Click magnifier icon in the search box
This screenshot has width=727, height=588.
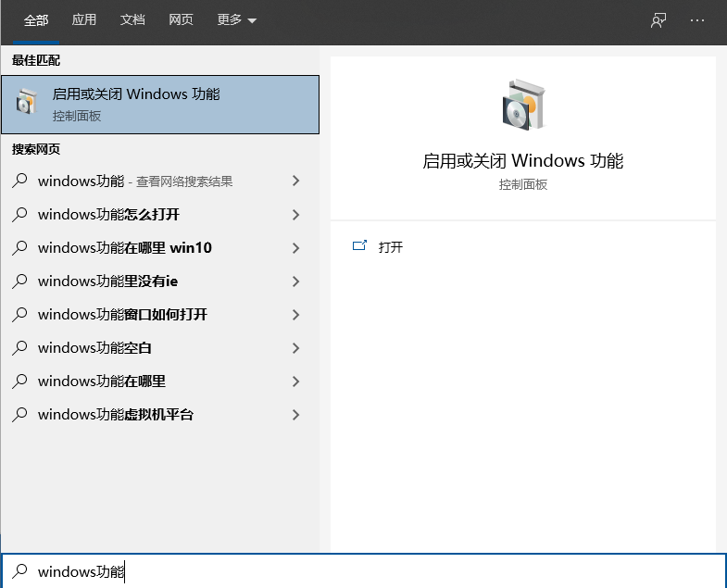[19, 571]
